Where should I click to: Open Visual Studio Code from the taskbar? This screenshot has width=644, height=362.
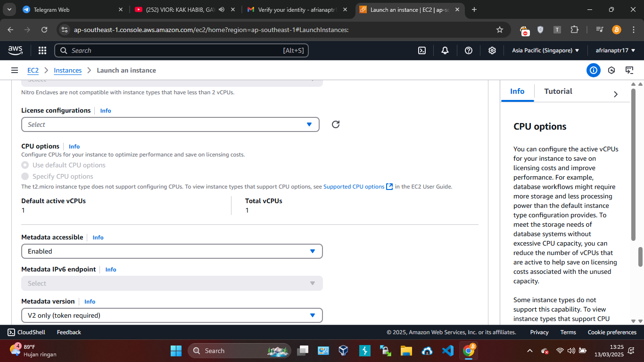coord(448,351)
